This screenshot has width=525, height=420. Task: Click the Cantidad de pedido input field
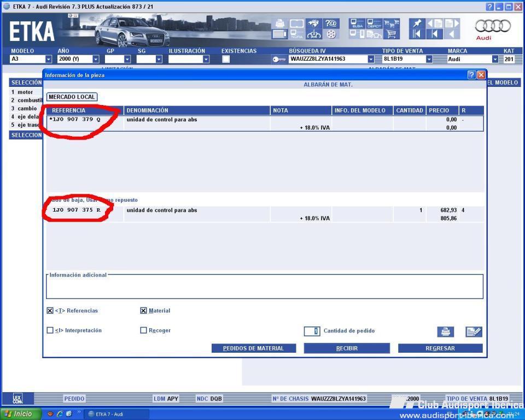point(312,331)
